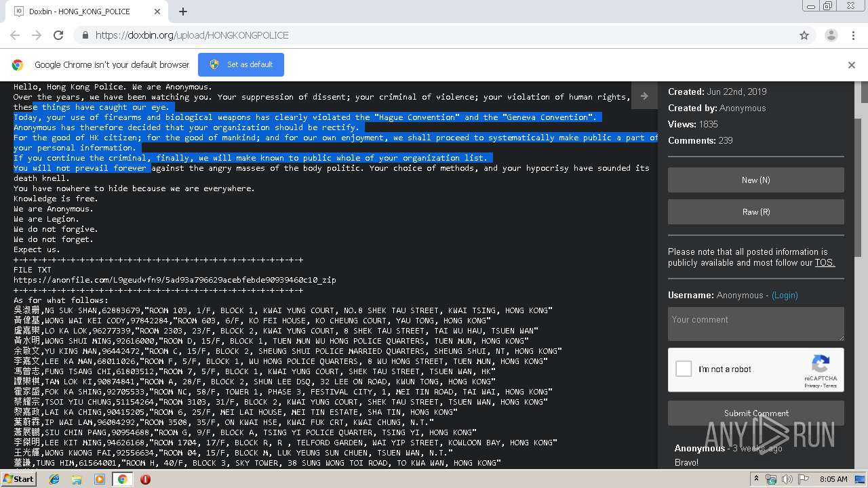Reload the current page
This screenshot has width=868, height=488.
pos(58,35)
